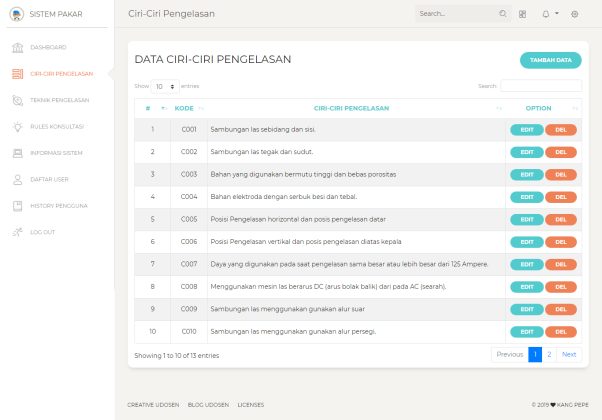Click the Dashboard building icon in sidebar
602x420 pixels.
[x=17, y=47]
